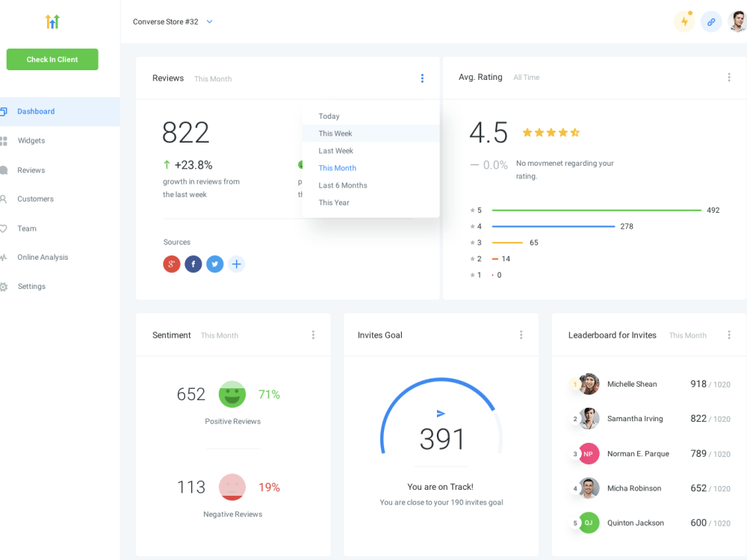
Task: Click the Customers person icon
Action: (x=3, y=199)
